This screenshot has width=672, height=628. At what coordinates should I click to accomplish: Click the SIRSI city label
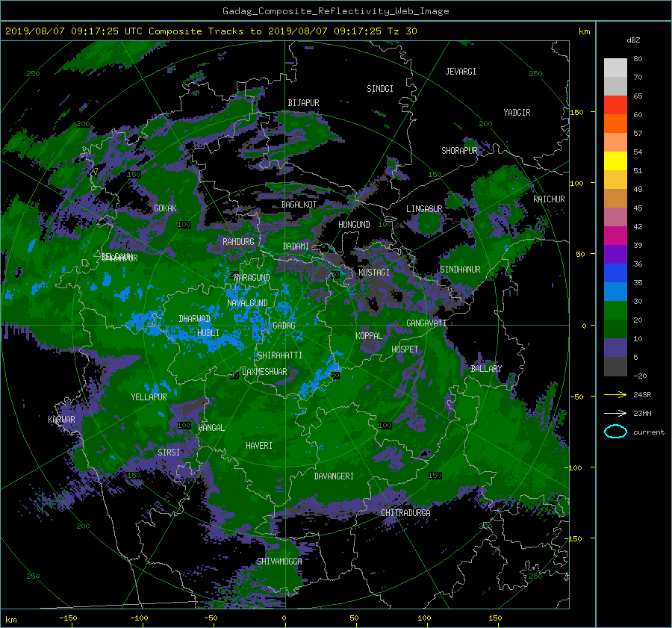pos(169,453)
